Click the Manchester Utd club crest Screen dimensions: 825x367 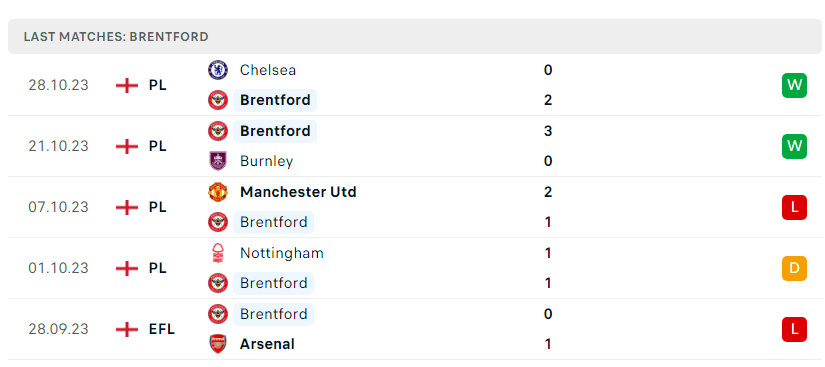[217, 192]
